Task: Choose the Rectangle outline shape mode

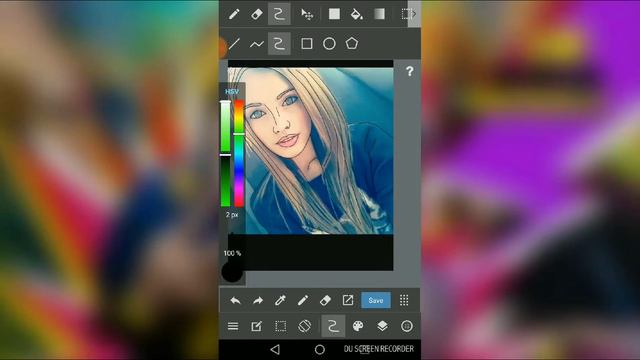Action: [x=307, y=44]
